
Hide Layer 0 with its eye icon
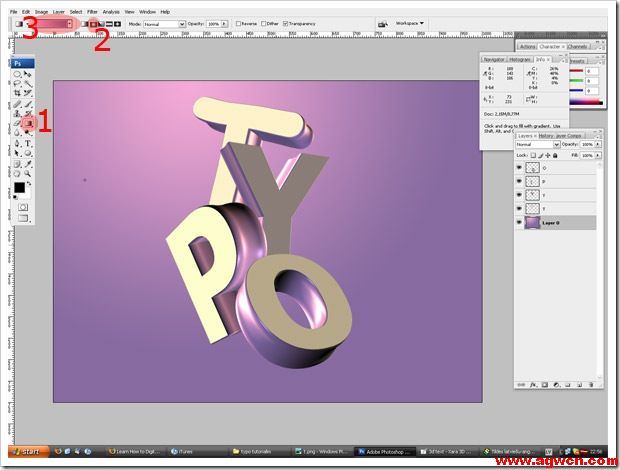pos(519,223)
